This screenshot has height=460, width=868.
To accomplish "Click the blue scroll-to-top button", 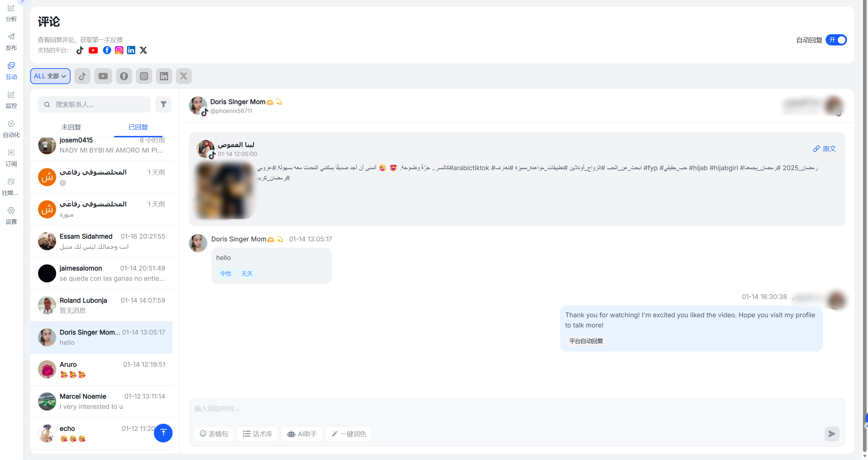I will (x=163, y=433).
